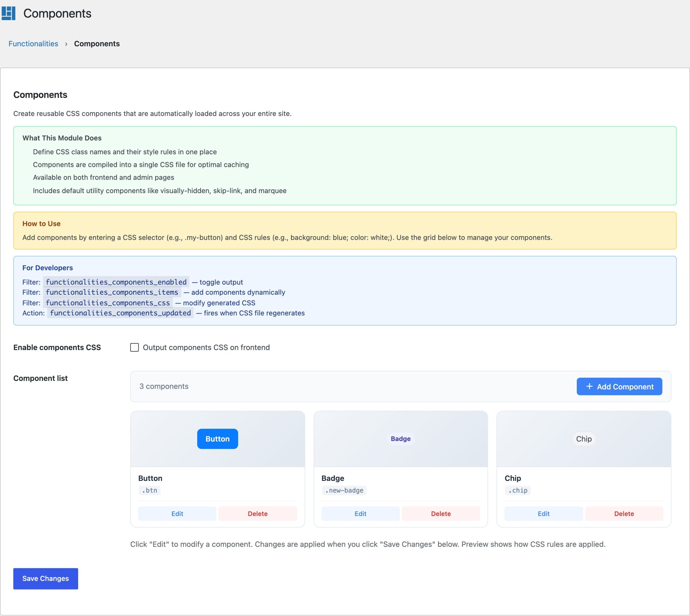
Task: Edit the Chip component
Action: pyautogui.click(x=544, y=514)
